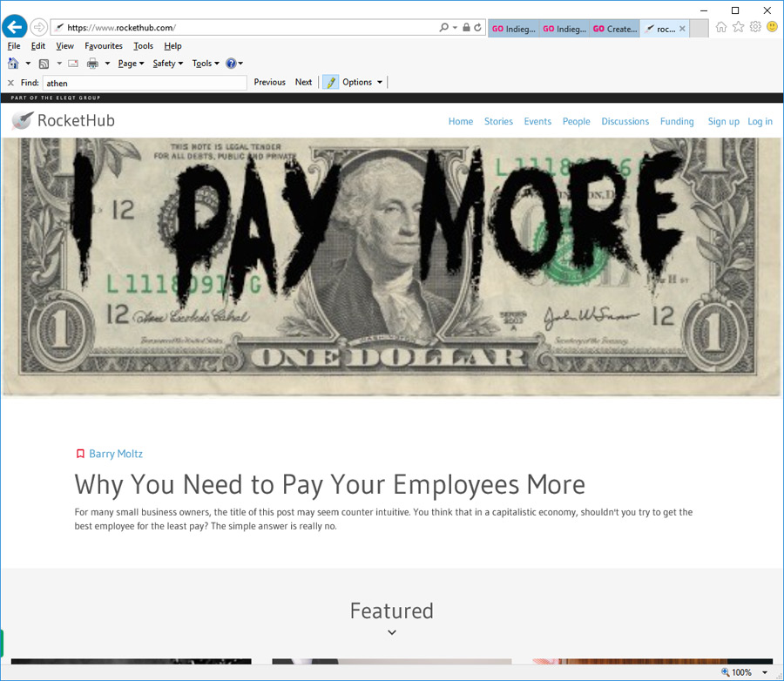Screen dimensions: 784x681
Task: Click the Print icon
Action: 92,64
